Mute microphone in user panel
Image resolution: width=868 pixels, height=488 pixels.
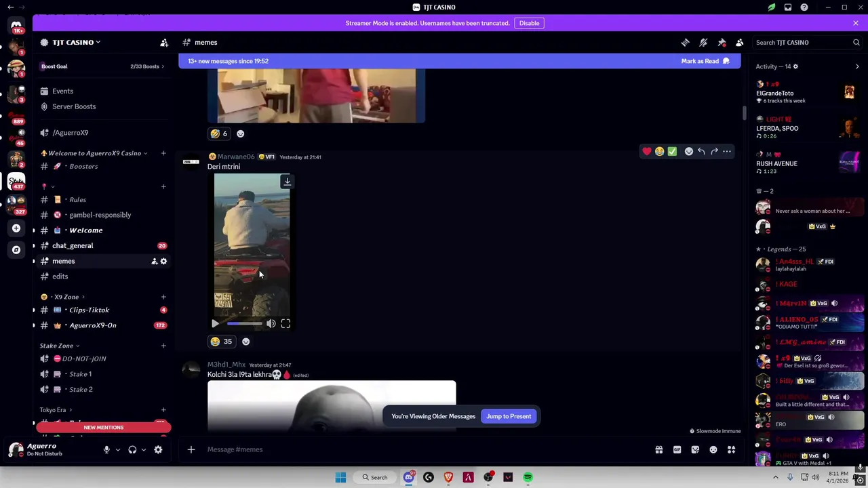coord(106,449)
